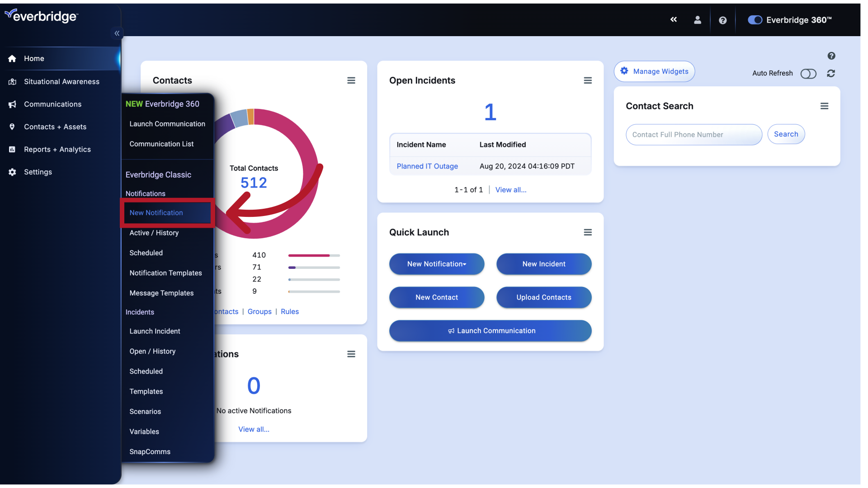Click the Last Modified column header
This screenshot has width=868, height=488.
point(503,145)
